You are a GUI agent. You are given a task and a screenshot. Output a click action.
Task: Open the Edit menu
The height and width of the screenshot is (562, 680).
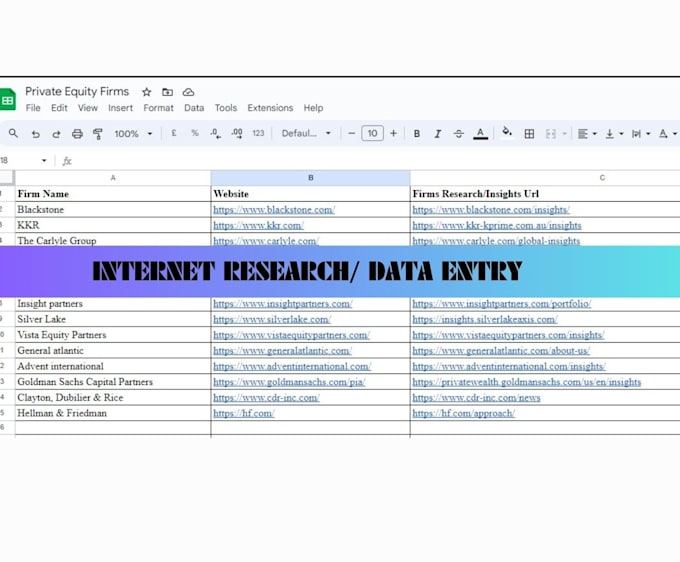click(59, 108)
